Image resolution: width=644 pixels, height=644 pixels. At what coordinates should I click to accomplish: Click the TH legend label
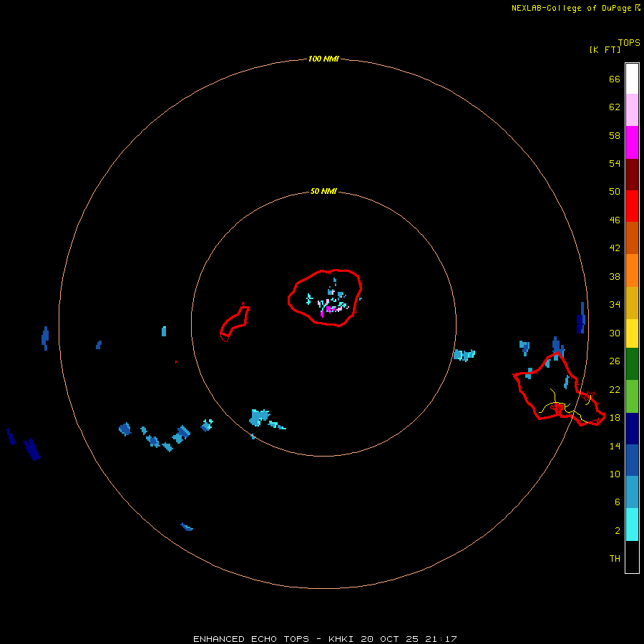(x=615, y=558)
